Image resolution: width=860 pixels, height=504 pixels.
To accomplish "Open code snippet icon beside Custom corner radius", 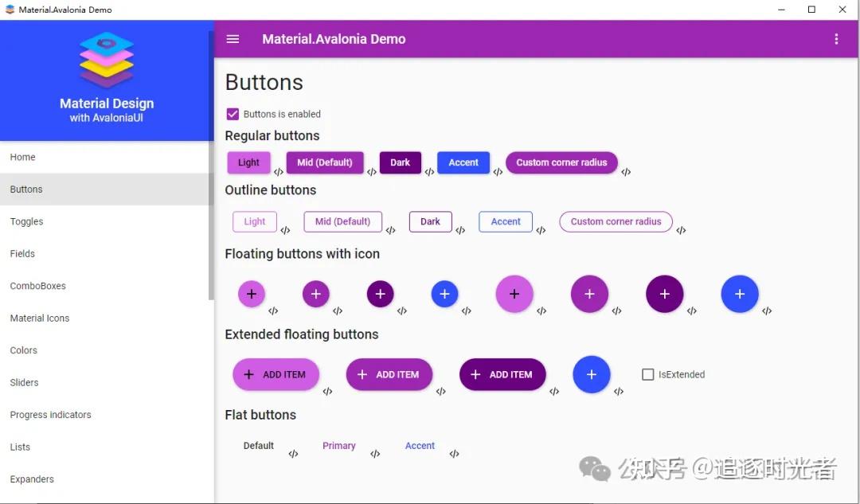I will 627,170.
